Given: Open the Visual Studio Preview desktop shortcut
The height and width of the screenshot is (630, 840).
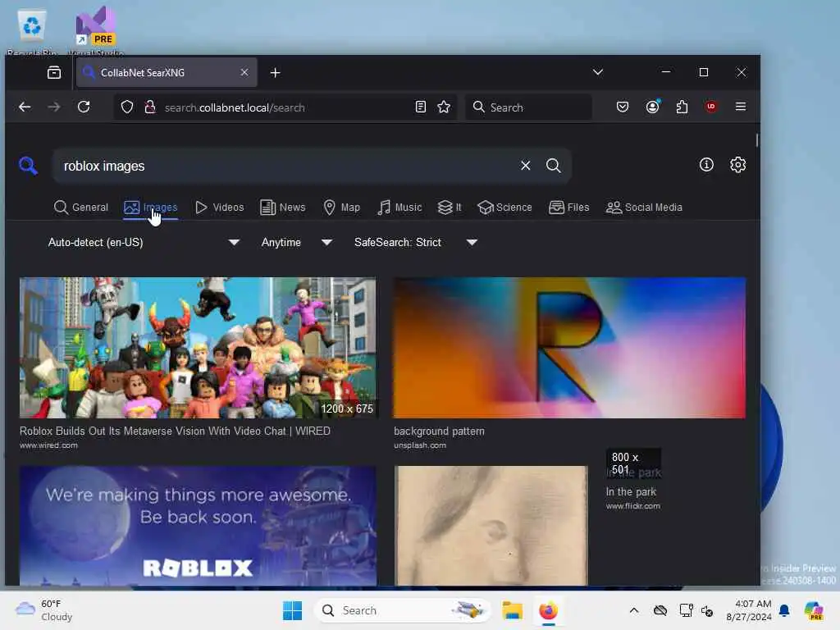Looking at the screenshot, I should tap(96, 31).
